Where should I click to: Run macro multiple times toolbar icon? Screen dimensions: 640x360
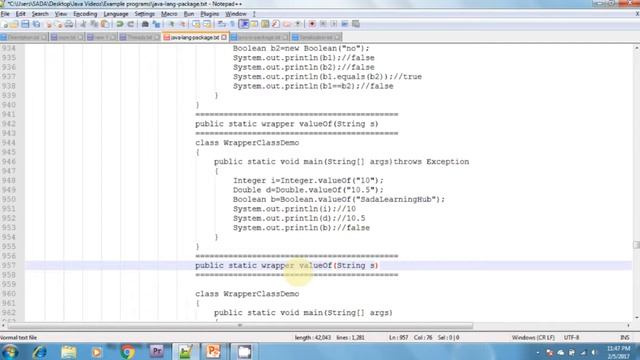point(344,24)
